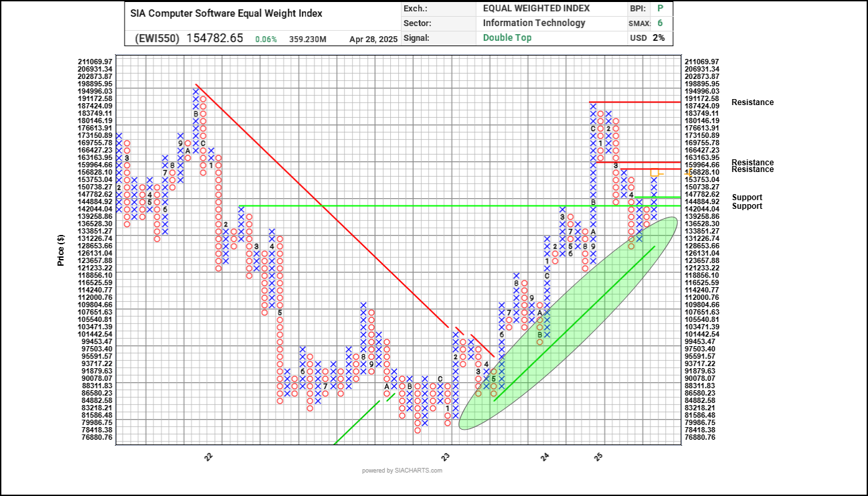
Task: Click the Price ($) axis label
Action: (x=61, y=250)
